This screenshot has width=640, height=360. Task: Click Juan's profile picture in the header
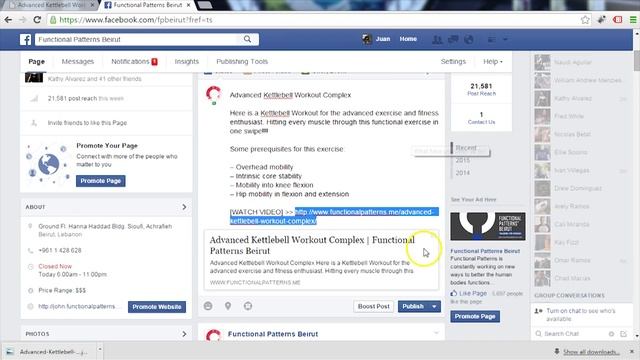(x=367, y=39)
